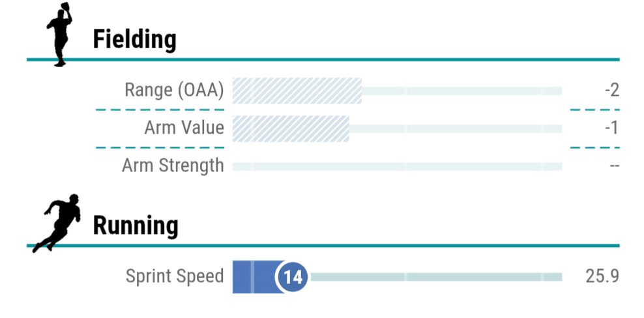Click the runner silhouette icon
This screenshot has width=644, height=318.
click(58, 222)
